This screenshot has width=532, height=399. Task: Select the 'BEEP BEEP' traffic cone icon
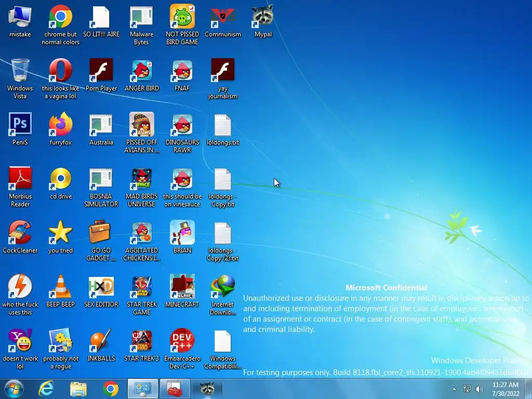(60, 286)
